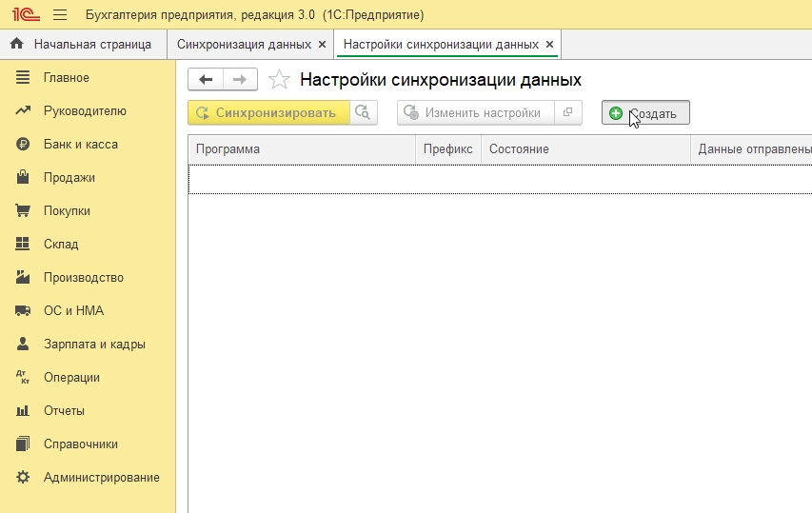
Task: Close the Настройки синхронизации данных tab
Action: 549,45
